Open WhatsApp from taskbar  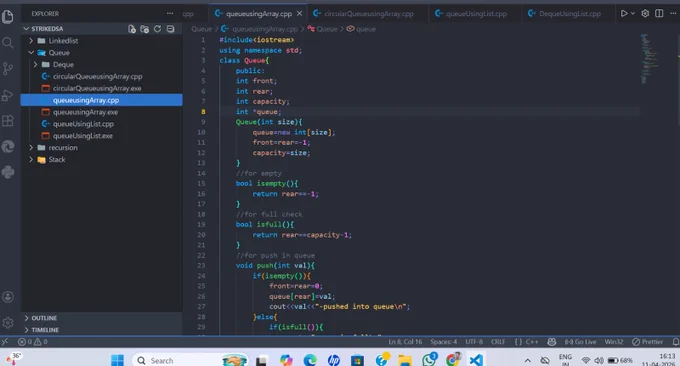pyautogui.click(x=429, y=360)
